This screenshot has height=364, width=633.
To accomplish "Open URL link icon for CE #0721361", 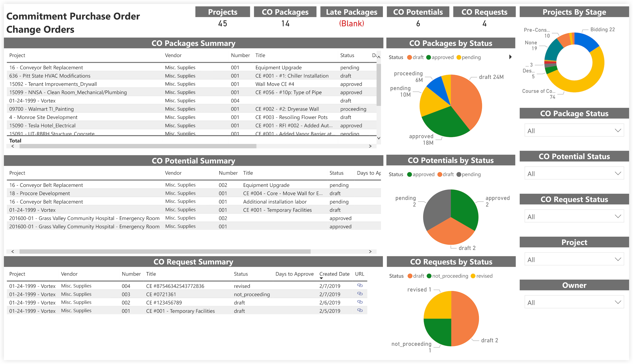I will click(x=360, y=294).
